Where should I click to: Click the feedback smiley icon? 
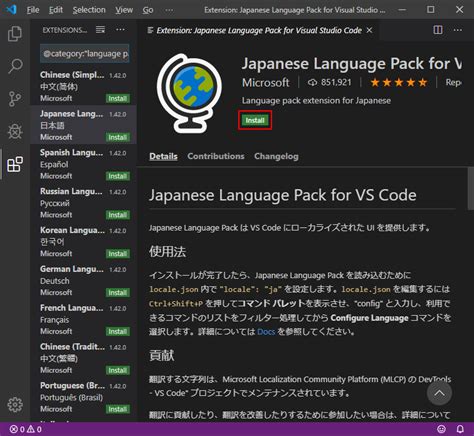click(x=441, y=429)
